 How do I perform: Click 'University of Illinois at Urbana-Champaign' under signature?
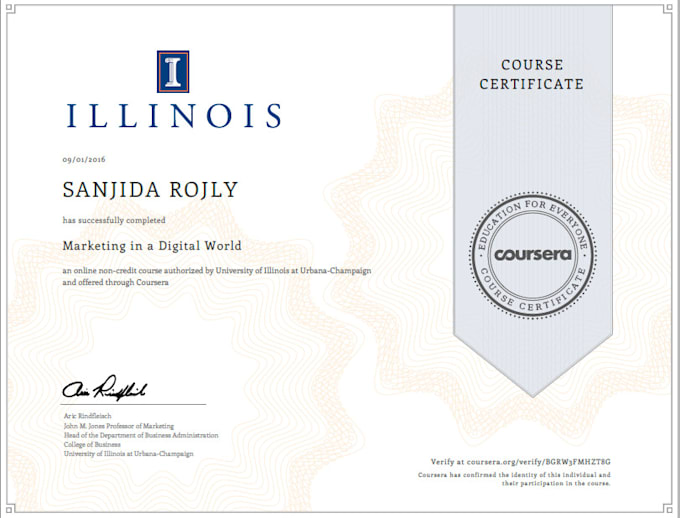pyautogui.click(x=128, y=454)
